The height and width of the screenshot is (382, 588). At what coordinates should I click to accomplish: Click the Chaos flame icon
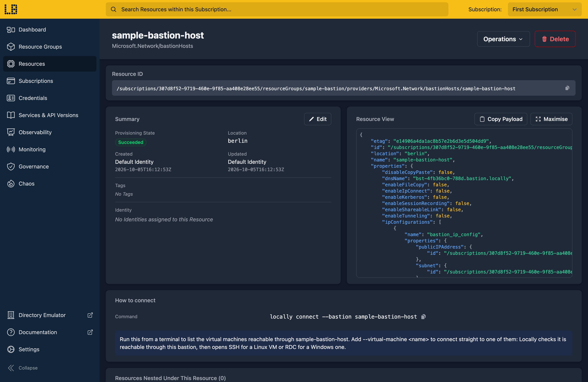(11, 184)
